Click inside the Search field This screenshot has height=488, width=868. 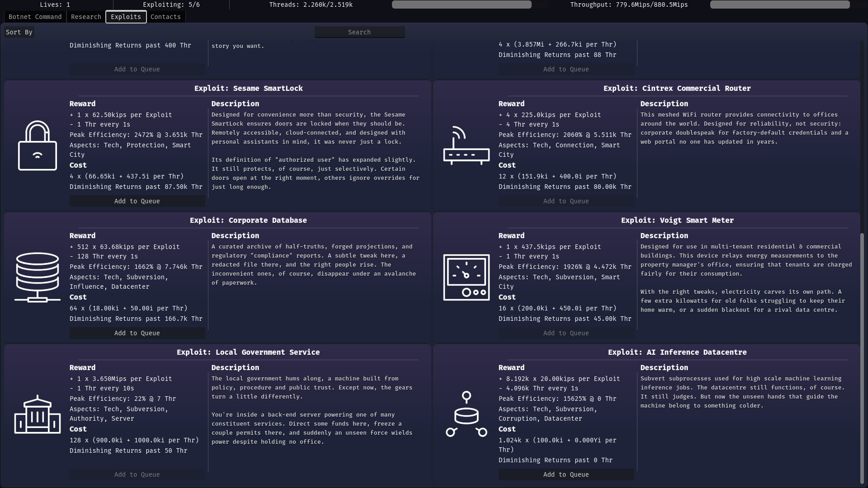tap(359, 32)
